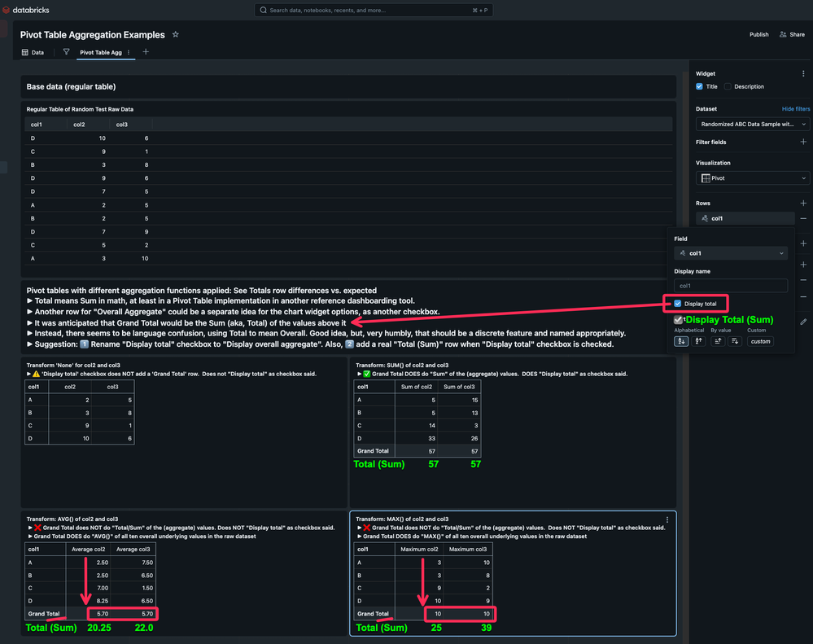The width and height of the screenshot is (813, 644).
Task: Select alphabetical descending sort icon
Action: 699,341
